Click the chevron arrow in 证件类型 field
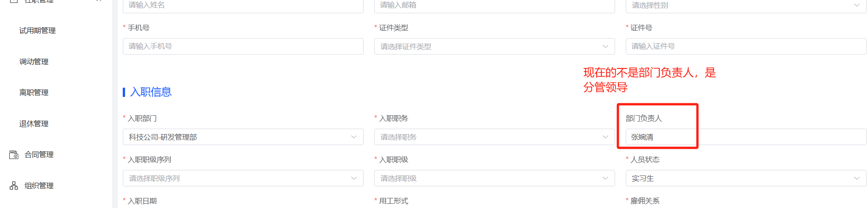The image size is (868, 208). [x=605, y=46]
